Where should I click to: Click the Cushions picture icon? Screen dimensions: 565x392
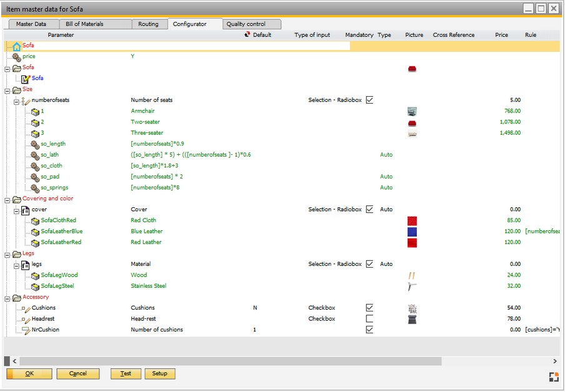coord(412,307)
